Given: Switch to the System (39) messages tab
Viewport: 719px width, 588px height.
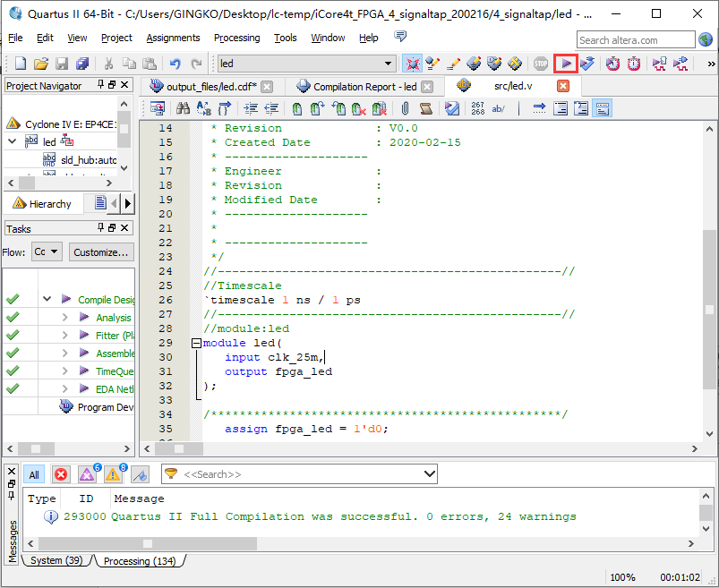Looking at the screenshot, I should [56, 561].
